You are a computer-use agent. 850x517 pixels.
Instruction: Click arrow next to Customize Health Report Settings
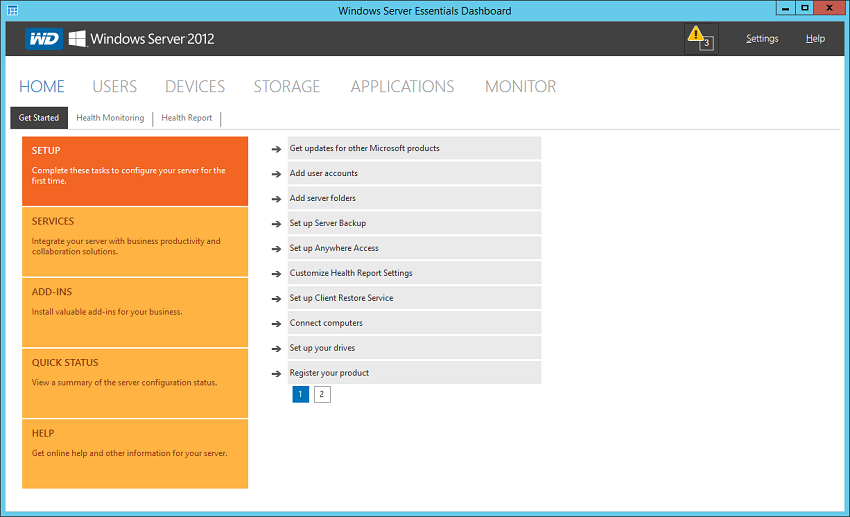pyautogui.click(x=276, y=274)
